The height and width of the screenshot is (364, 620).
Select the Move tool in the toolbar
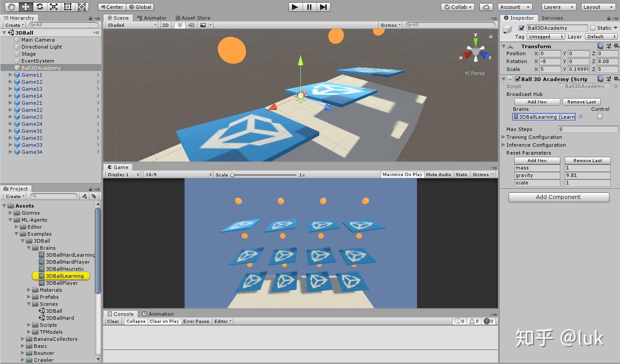(x=25, y=7)
